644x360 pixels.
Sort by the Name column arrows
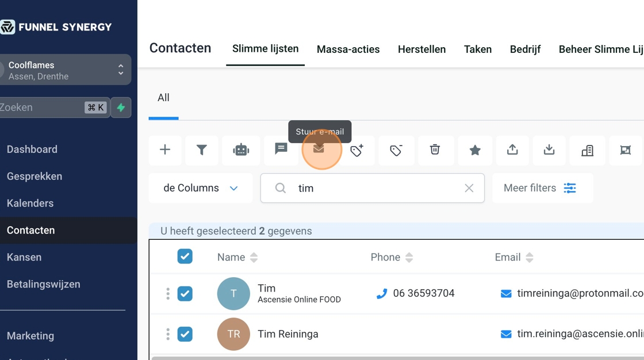tap(254, 257)
